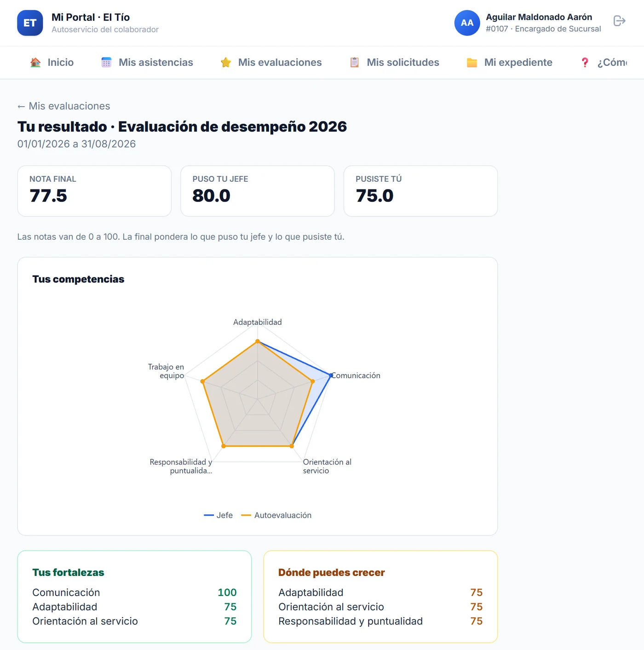Click the truncated Responsabilidad y puntualida... chart label
Screen dimensions: 644x650
181,466
